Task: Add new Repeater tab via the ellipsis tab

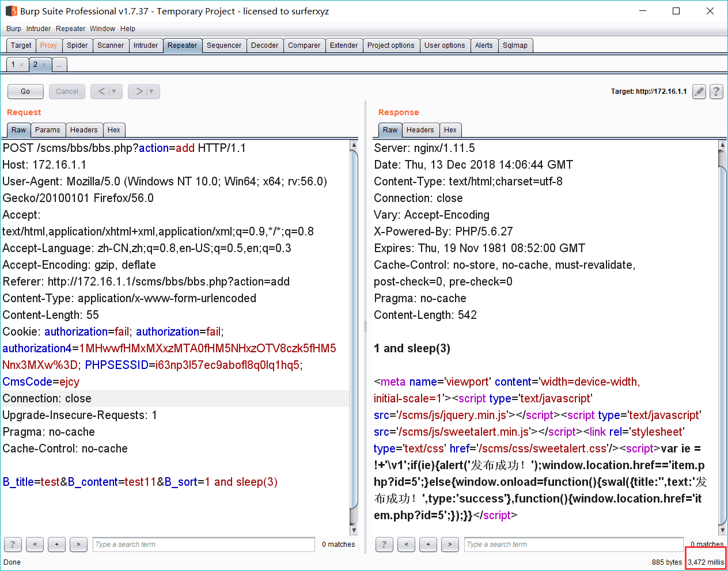Action: [59, 64]
